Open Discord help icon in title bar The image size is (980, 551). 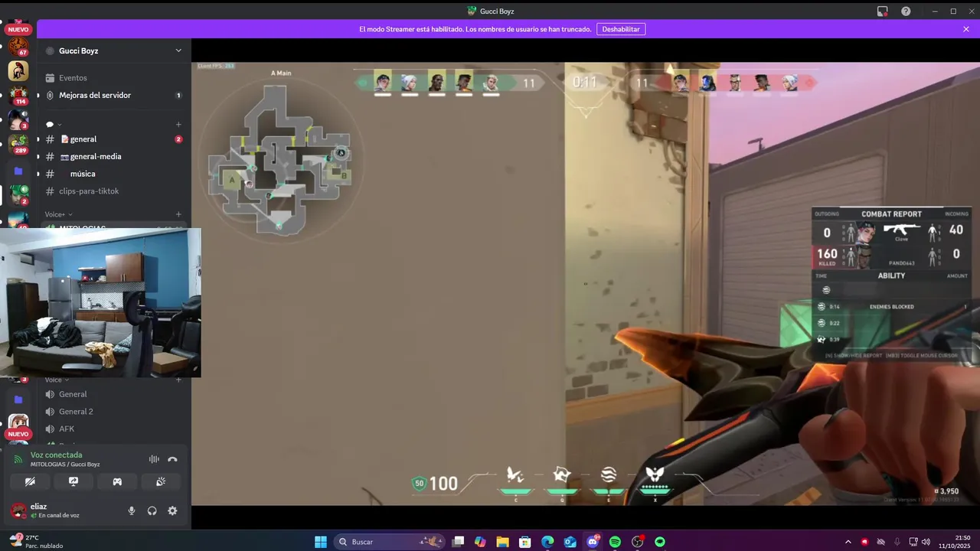pyautogui.click(x=906, y=11)
